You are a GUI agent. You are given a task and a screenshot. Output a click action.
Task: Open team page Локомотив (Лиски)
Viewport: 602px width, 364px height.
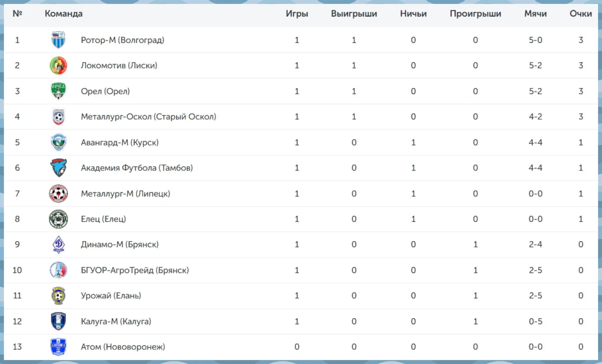[x=119, y=66]
